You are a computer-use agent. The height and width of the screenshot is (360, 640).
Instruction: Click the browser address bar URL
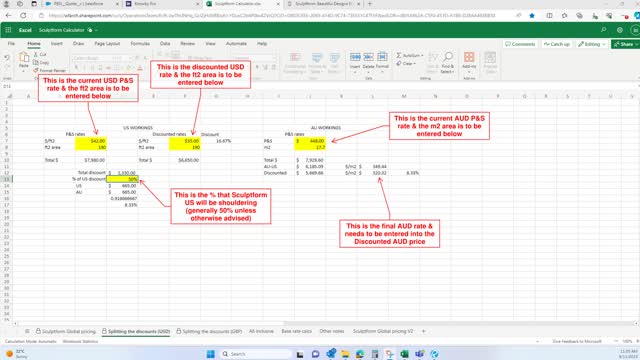coord(271,16)
